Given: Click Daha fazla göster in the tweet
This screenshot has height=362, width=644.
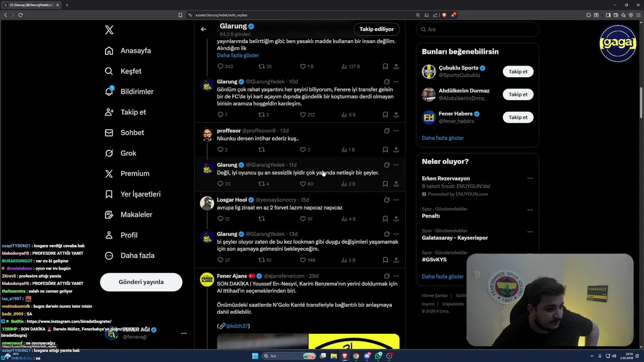Looking at the screenshot, I should coord(238,55).
